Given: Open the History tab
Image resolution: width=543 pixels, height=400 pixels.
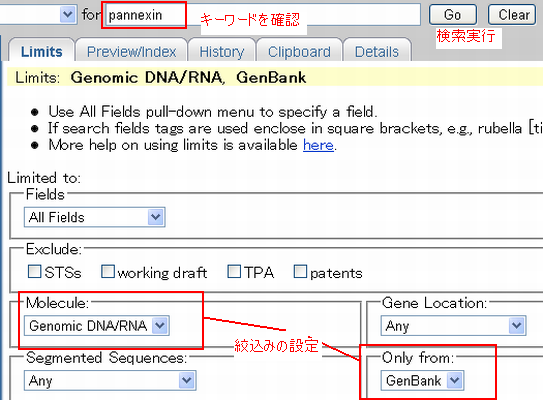Looking at the screenshot, I should coord(222,52).
